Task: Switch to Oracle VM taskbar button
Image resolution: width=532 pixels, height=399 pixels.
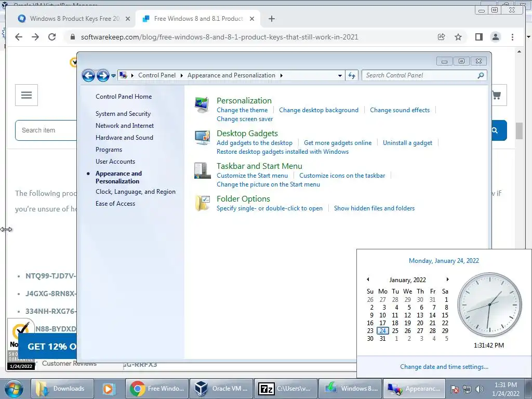Action: point(221,389)
